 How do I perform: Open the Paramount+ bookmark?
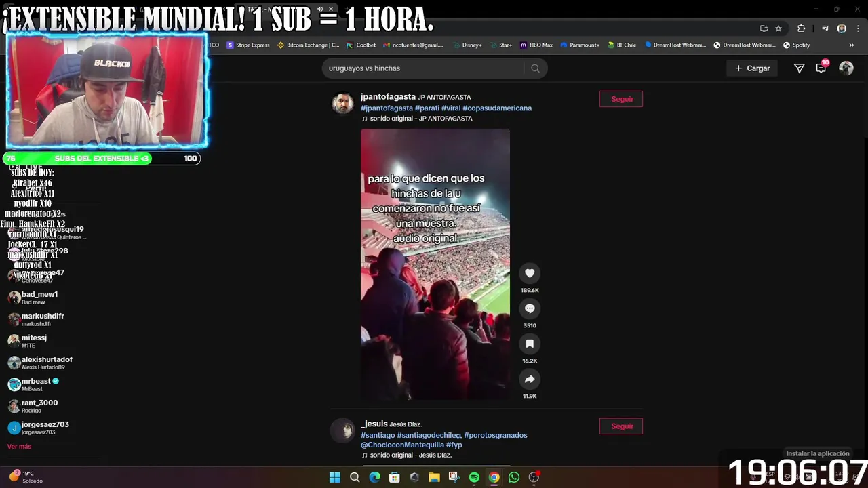tap(580, 45)
